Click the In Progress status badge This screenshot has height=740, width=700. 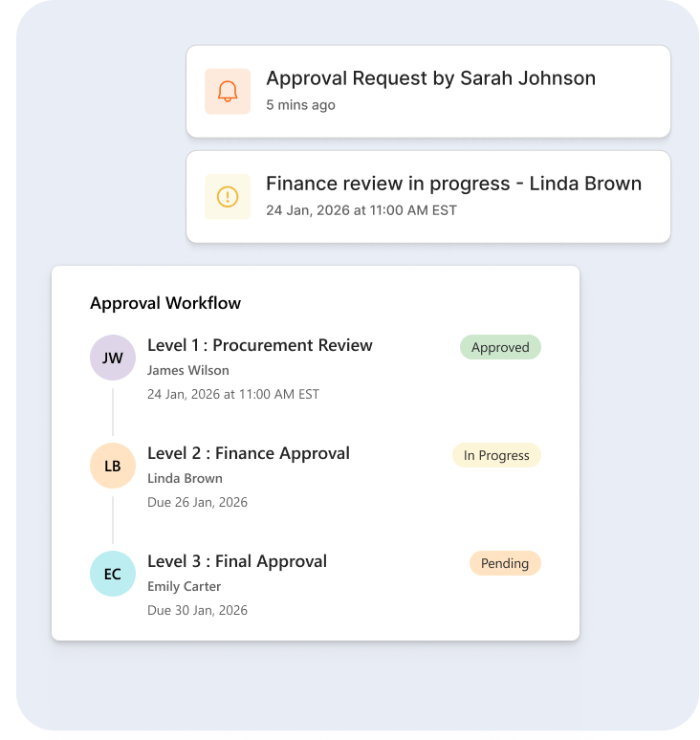[x=496, y=455]
